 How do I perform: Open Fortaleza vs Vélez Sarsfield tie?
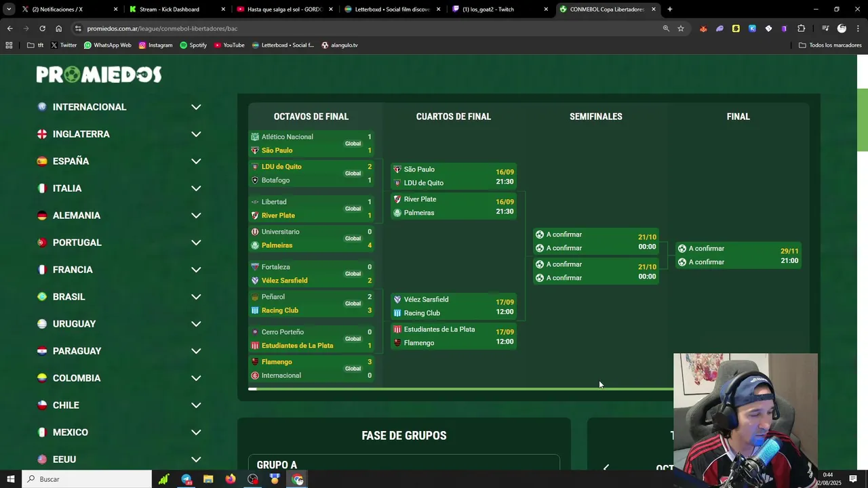click(x=311, y=274)
